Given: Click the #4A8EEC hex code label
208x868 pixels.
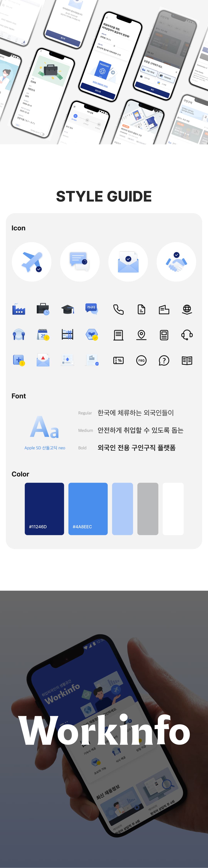Looking at the screenshot, I should click(x=82, y=527).
